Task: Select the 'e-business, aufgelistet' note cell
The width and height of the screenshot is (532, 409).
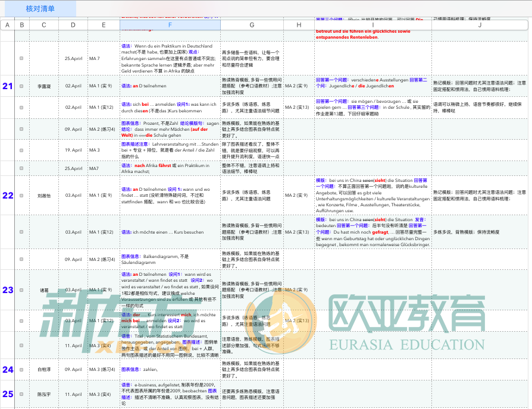Action: point(170,394)
